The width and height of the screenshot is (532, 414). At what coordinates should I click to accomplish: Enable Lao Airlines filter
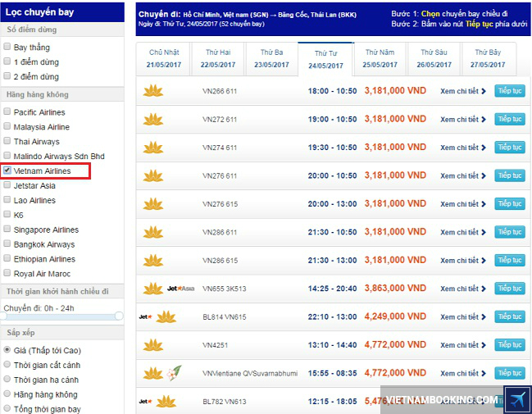click(x=7, y=199)
